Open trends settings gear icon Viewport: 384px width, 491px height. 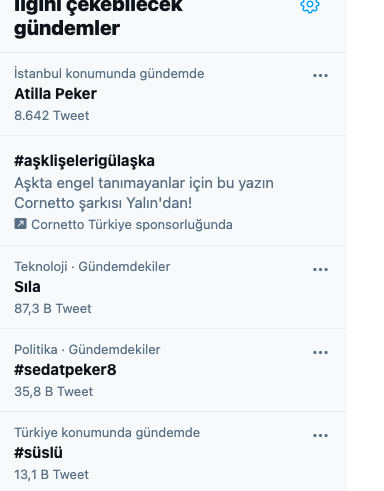pos(310,5)
